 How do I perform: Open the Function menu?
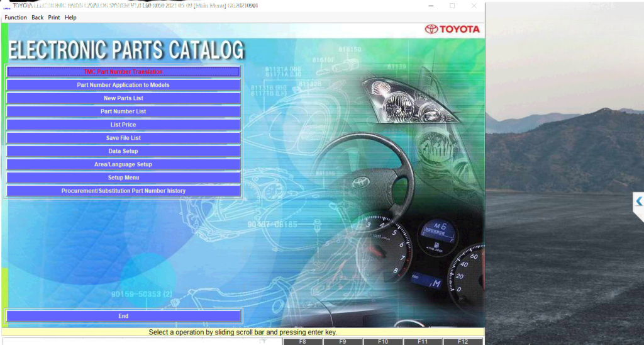point(16,18)
